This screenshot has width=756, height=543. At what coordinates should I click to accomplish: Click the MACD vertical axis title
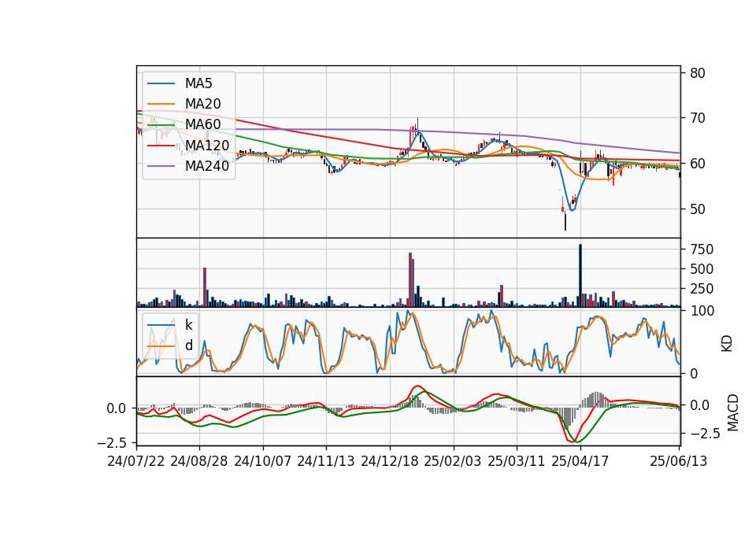click(733, 412)
